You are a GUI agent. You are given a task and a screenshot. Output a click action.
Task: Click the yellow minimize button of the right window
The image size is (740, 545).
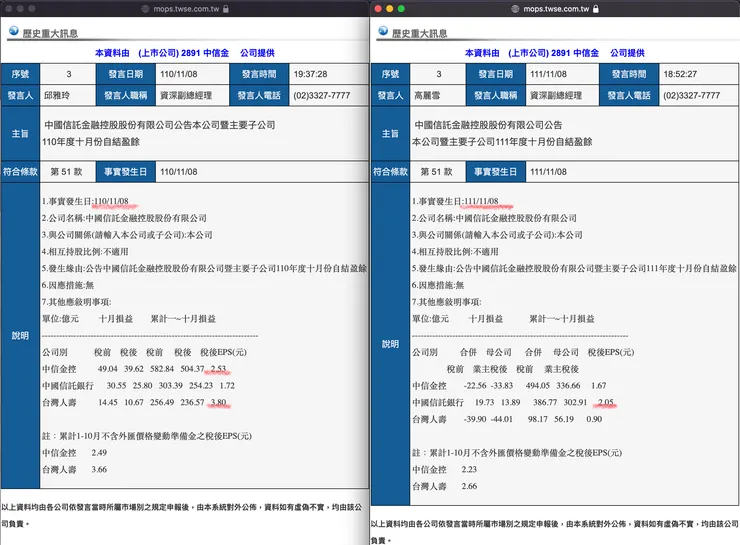click(389, 8)
